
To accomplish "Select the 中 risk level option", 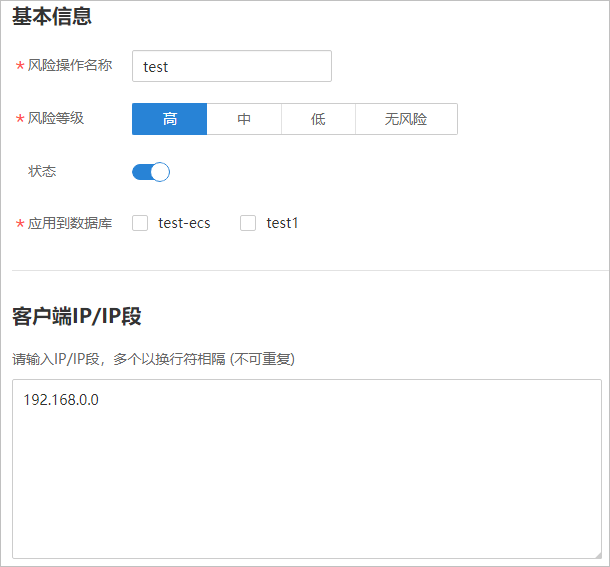I will coord(244,119).
